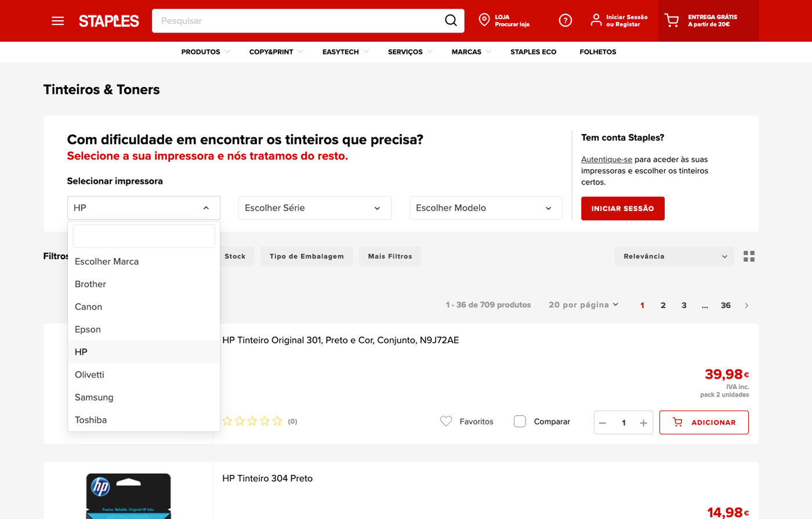Open Tipo de Embalagem filter
Screen dimensions: 812x519
pyautogui.click(x=307, y=256)
